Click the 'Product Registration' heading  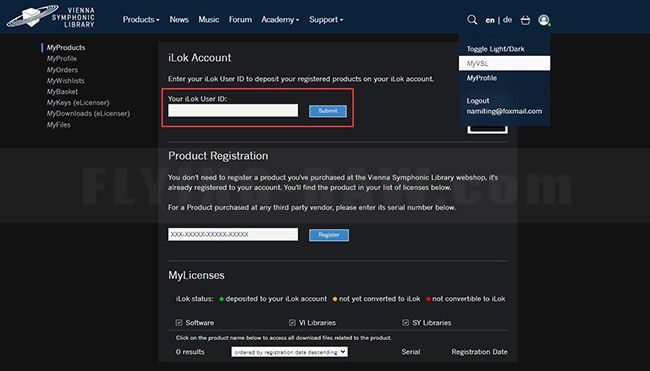218,156
